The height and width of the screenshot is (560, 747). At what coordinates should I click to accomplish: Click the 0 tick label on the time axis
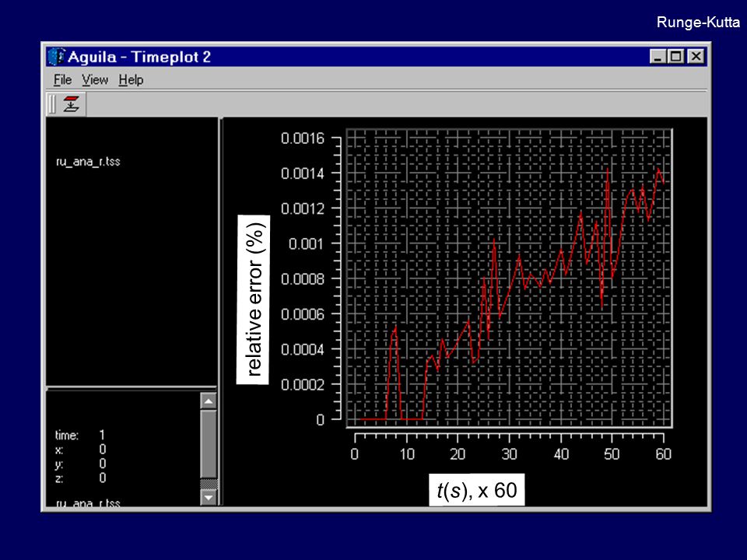coord(355,453)
